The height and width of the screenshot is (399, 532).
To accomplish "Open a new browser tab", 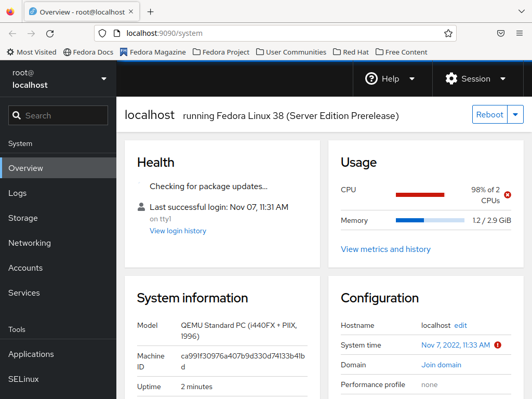I will 150,12.
